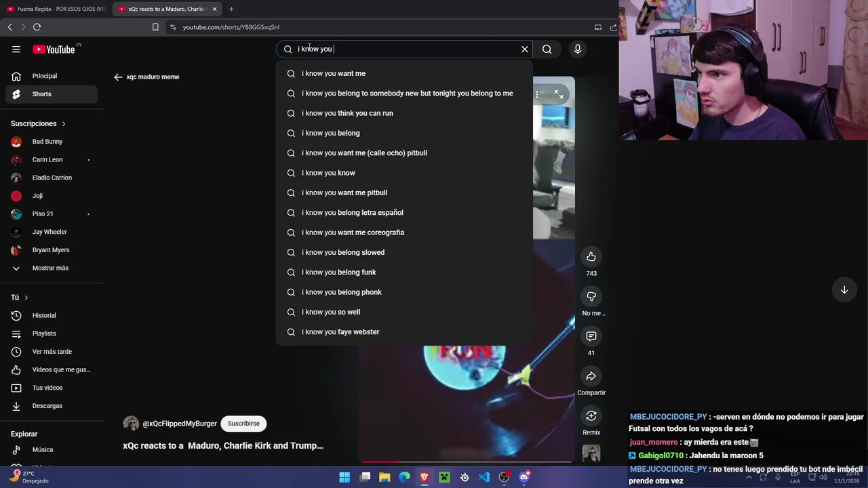
Task: Open the Windows Start menu
Action: (x=344, y=477)
